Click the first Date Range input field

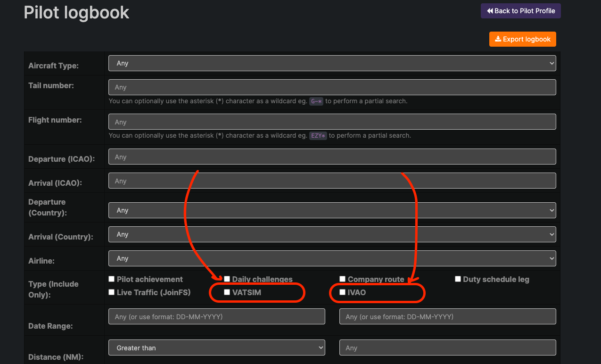216,316
